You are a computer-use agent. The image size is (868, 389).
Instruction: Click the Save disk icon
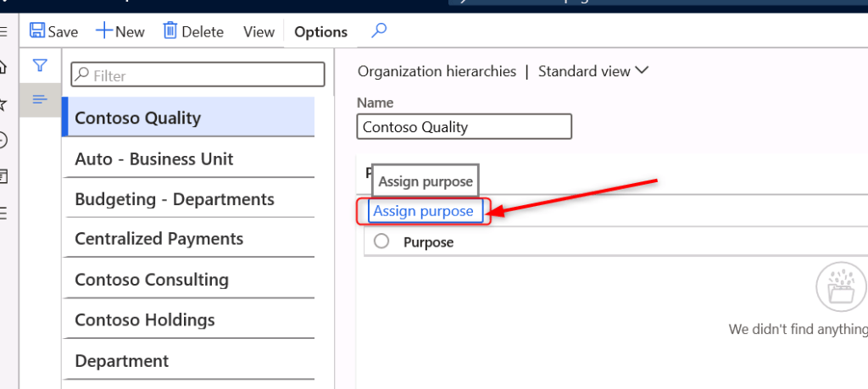coord(38,31)
